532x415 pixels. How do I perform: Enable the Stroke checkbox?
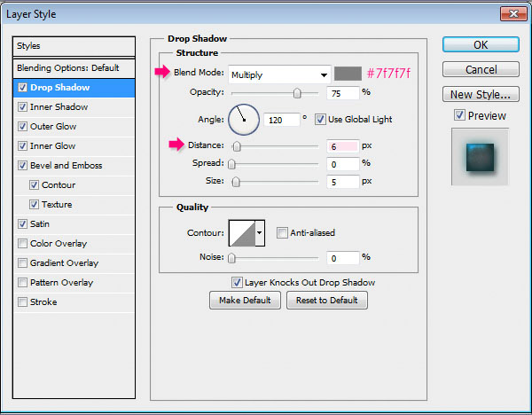[x=22, y=302]
